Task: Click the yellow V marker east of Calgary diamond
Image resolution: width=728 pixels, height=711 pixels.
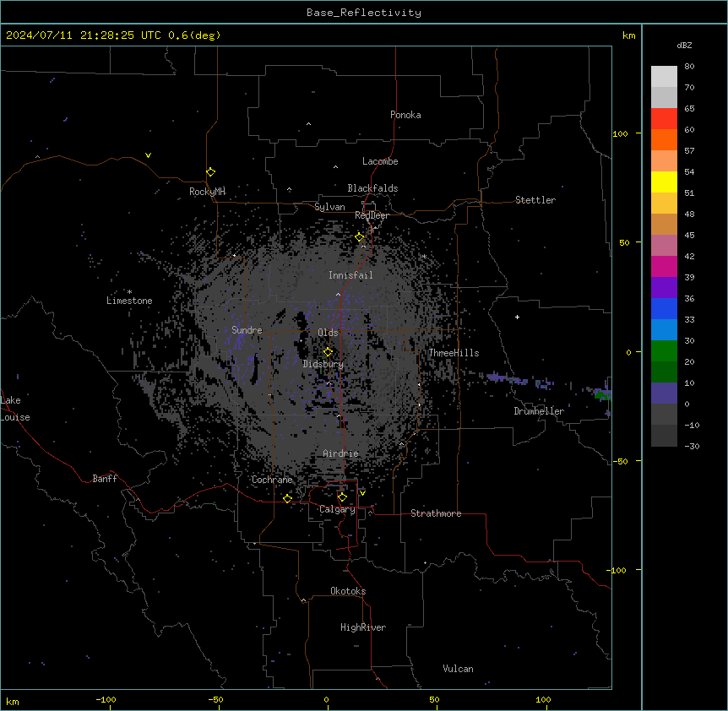Action: click(362, 493)
